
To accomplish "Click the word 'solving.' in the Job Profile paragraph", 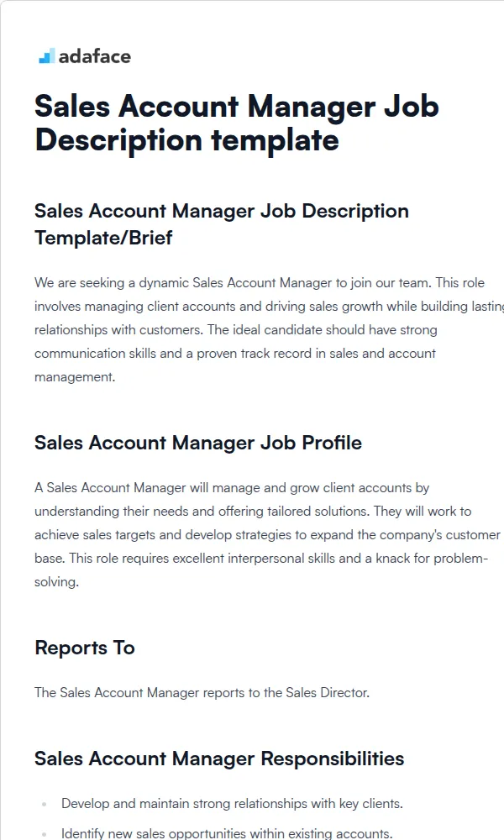I will tap(57, 582).
